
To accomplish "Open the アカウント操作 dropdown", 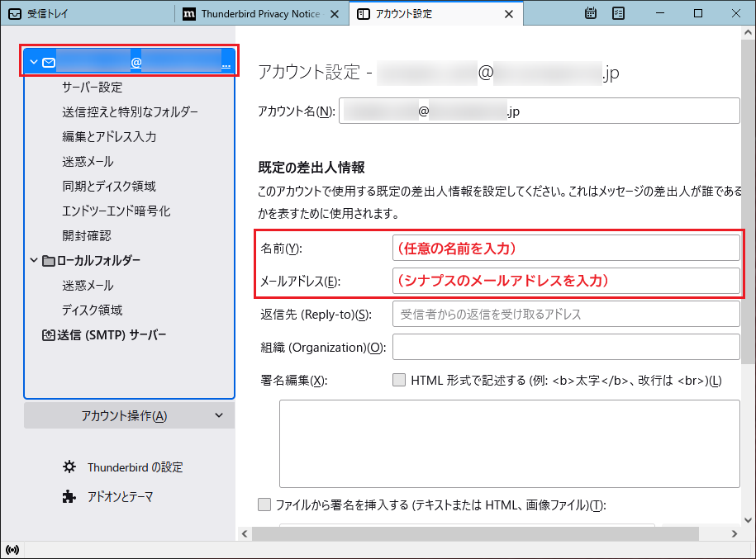I will pos(129,416).
